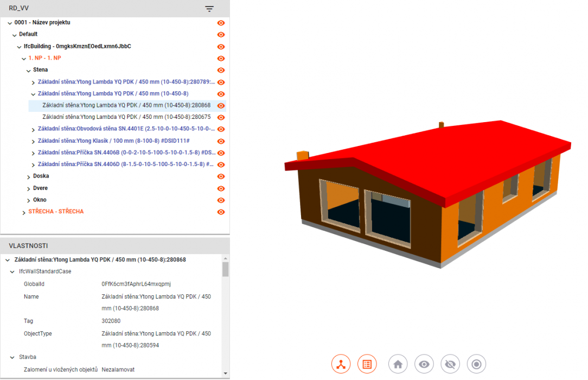Select tree row ending in 280868
The image size is (588, 380).
click(127, 105)
